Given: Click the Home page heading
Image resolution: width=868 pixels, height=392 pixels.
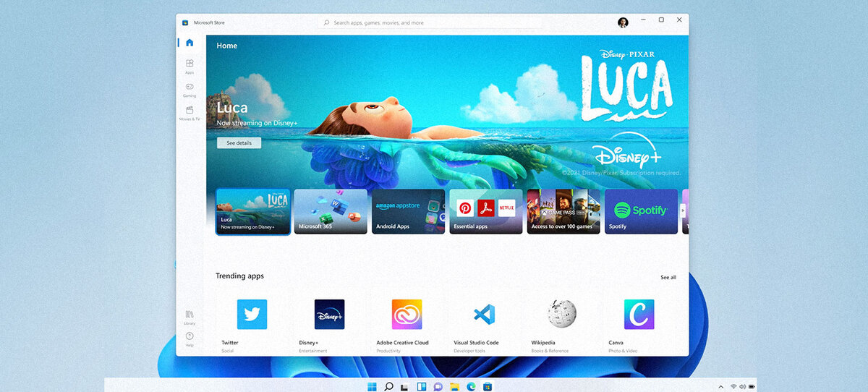Looking at the screenshot, I should tap(227, 46).
